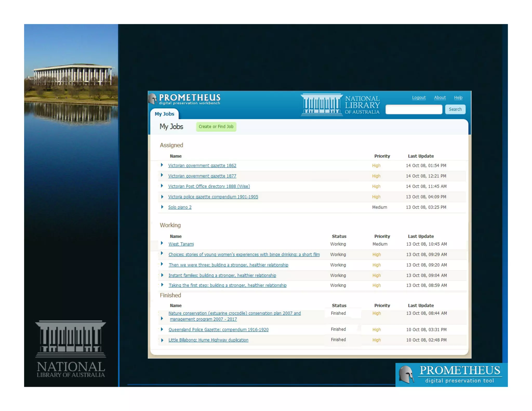Expand the Victorian government gazette 1862 row
Image resolution: width=532 pixels, height=411 pixels.
pyautogui.click(x=162, y=165)
